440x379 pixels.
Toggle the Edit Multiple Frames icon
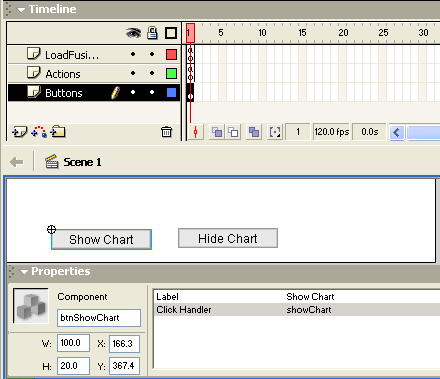[254, 132]
